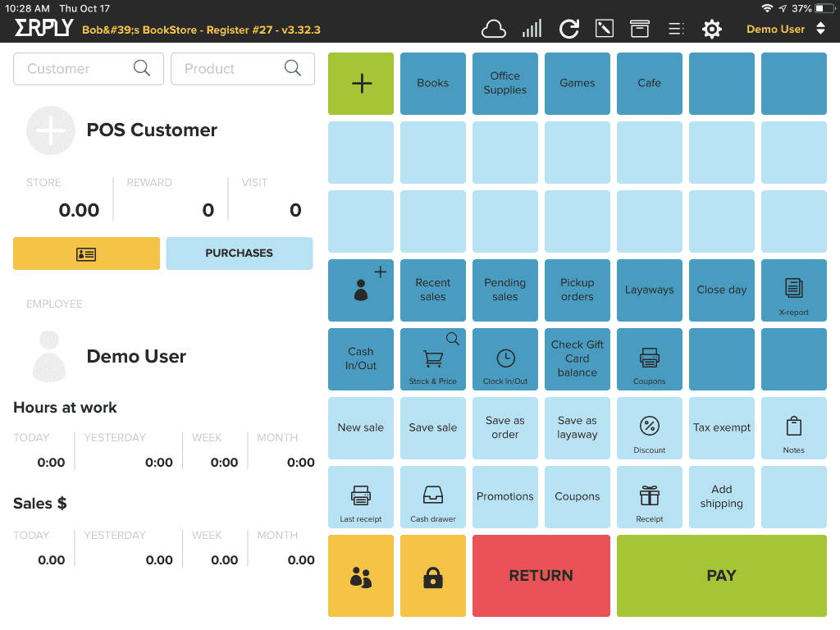This screenshot has height=630, width=840.
Task: Open the hamburger list menu in the top bar
Action: [675, 27]
